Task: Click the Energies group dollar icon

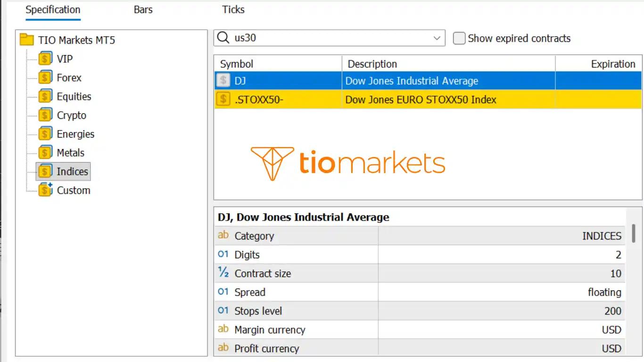Action: click(45, 134)
